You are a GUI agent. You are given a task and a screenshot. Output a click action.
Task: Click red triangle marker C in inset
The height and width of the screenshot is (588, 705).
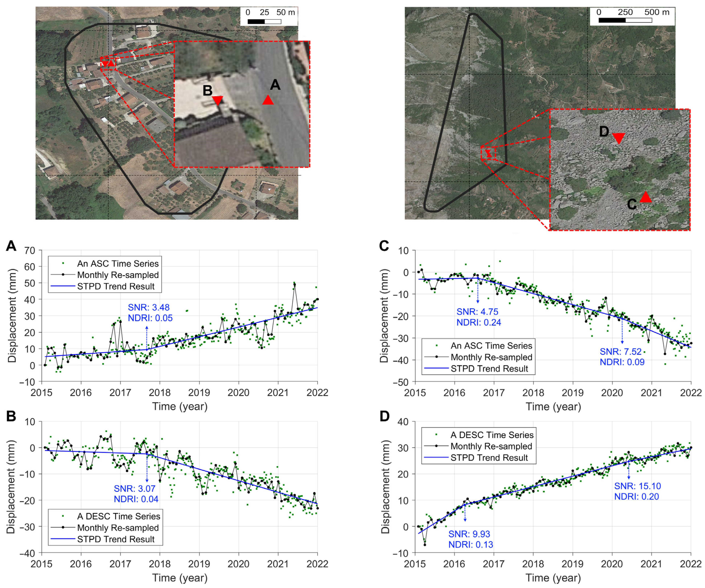click(645, 198)
